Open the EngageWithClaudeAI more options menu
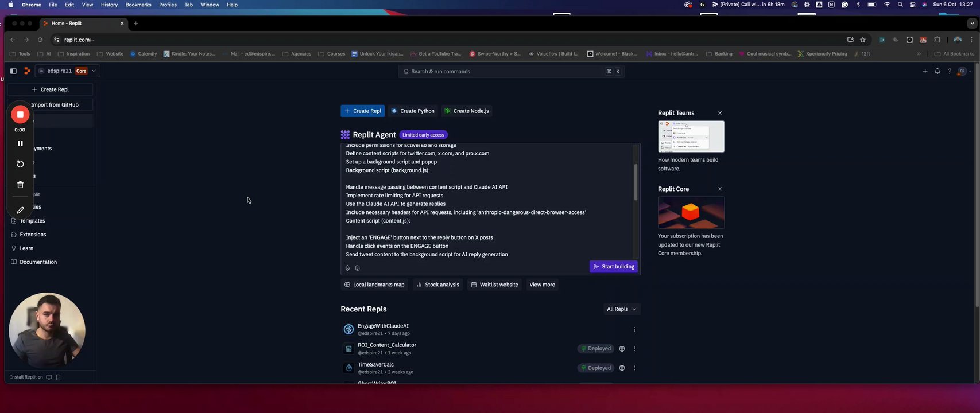 pyautogui.click(x=634, y=329)
